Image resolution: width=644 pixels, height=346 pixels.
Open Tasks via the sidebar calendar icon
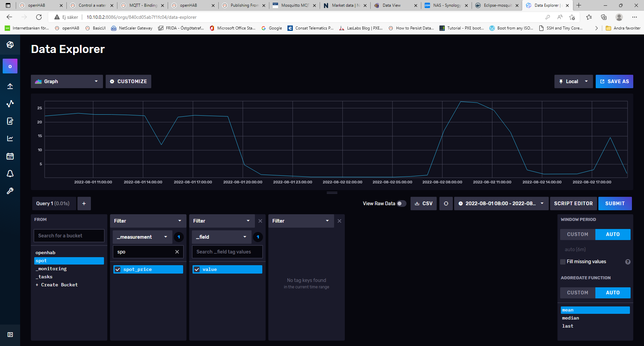click(x=10, y=156)
